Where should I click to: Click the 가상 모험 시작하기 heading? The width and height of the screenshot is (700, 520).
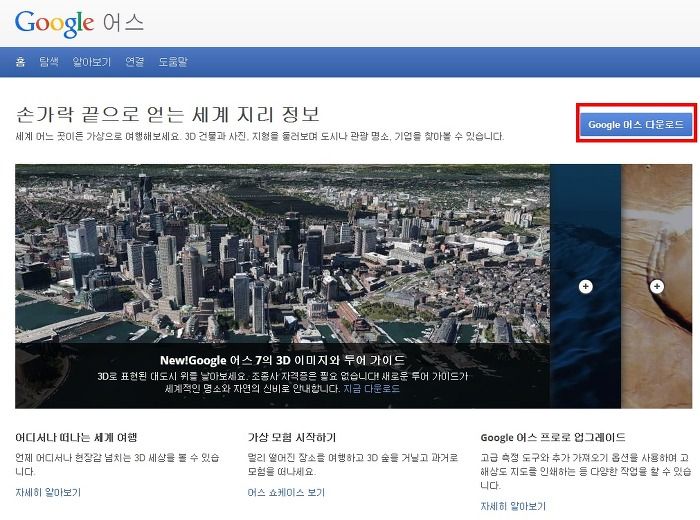[x=292, y=437]
